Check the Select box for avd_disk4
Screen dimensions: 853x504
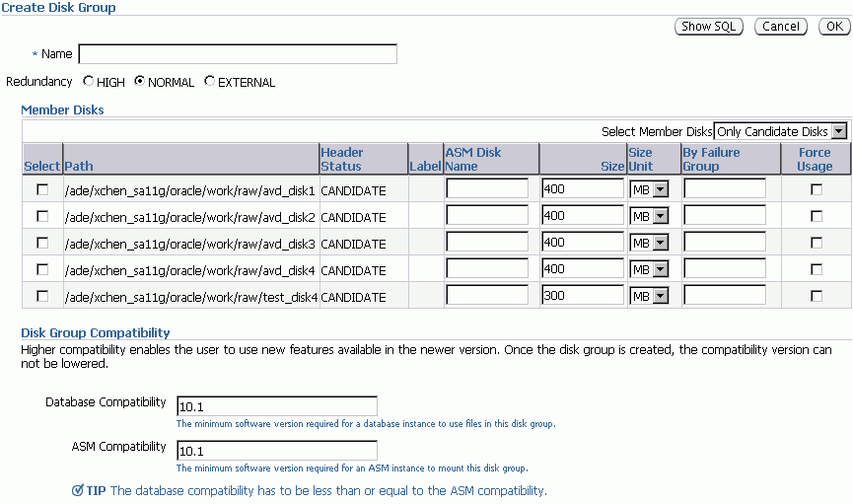pos(41,269)
